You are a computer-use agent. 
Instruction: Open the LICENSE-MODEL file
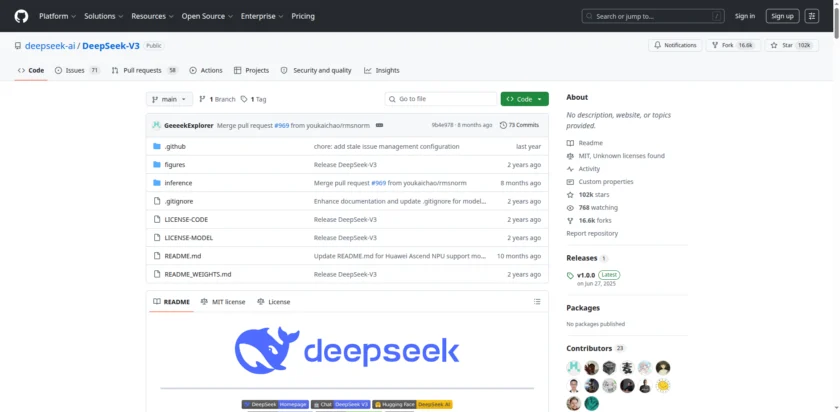tap(189, 238)
